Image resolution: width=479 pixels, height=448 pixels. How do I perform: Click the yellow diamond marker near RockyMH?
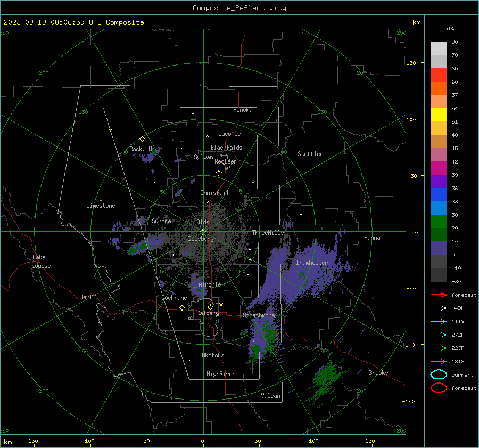click(142, 139)
